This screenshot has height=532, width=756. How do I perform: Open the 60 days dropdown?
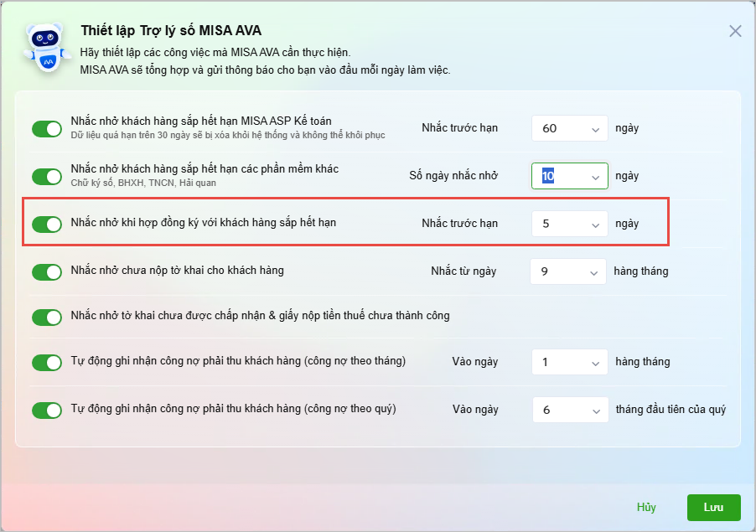point(569,128)
